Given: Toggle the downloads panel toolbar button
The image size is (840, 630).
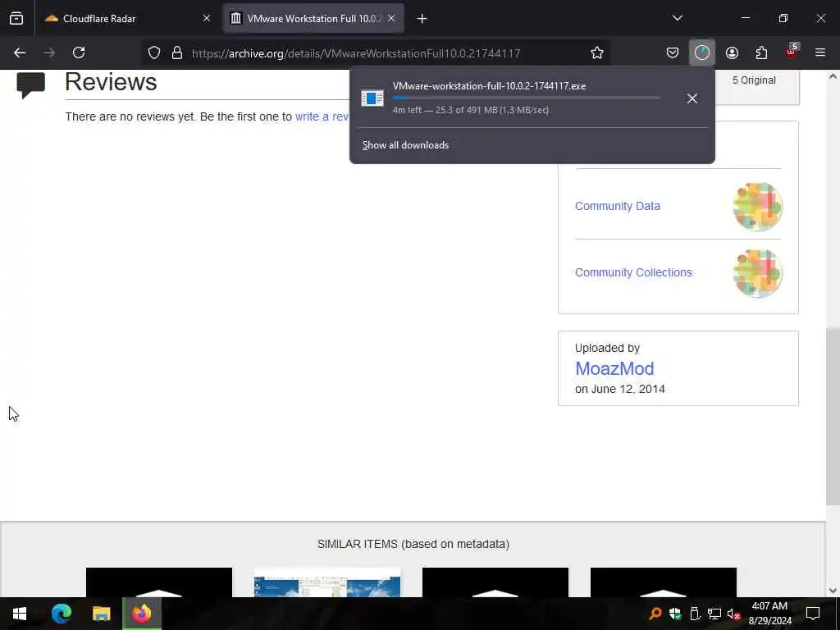Looking at the screenshot, I should (x=702, y=52).
